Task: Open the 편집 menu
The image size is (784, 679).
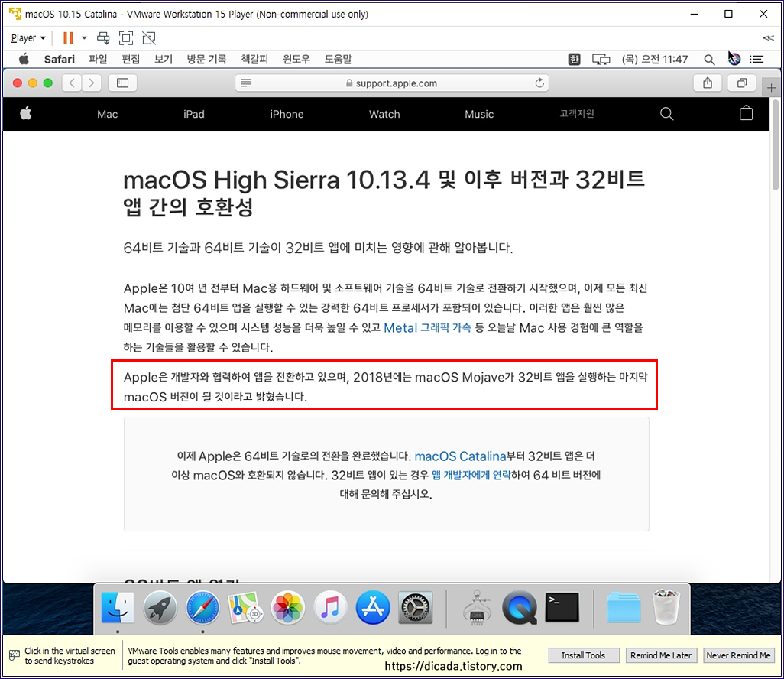Action: coord(131,59)
